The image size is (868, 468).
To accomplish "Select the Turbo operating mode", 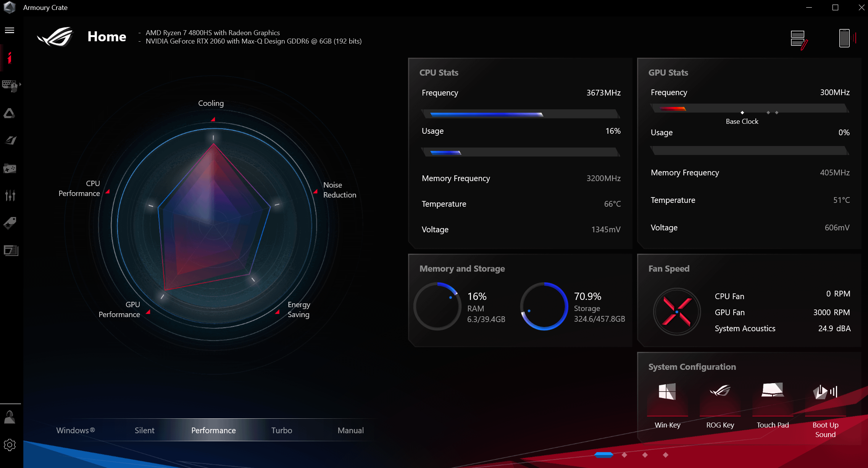I will pyautogui.click(x=281, y=430).
